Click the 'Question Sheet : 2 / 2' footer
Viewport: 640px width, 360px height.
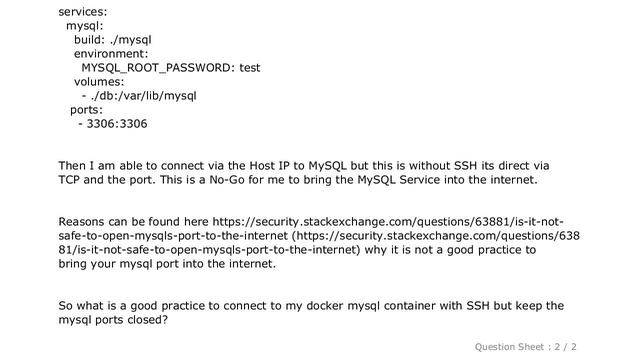pos(525,347)
